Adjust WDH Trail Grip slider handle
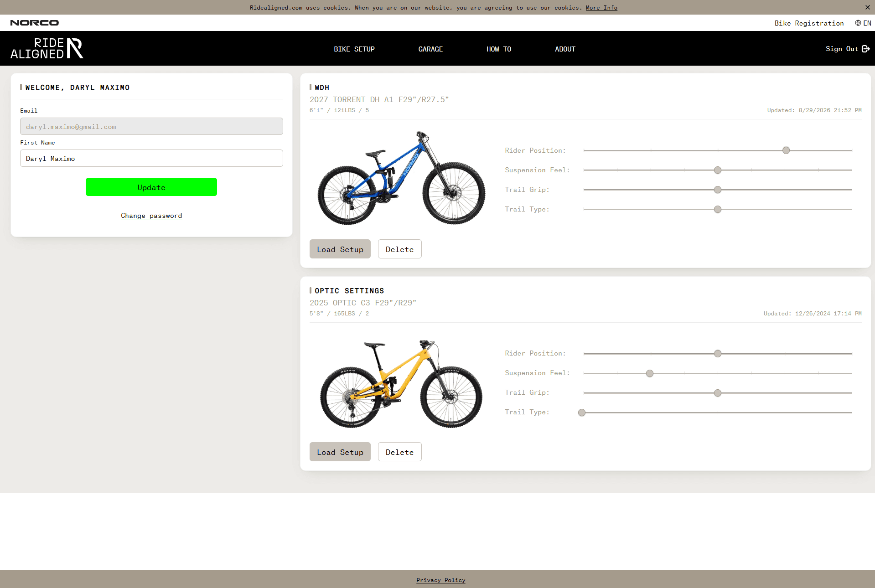 coord(718,190)
